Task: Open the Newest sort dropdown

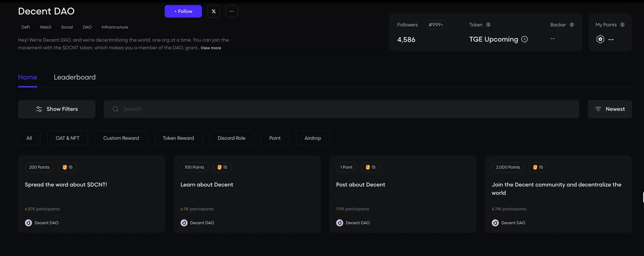Action: tap(610, 109)
